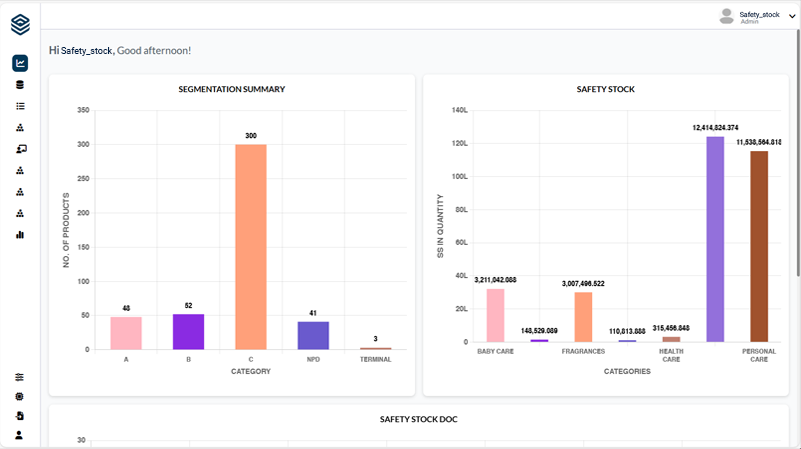Screen dimensions: 801x449
Task: Click the Personal Care brown bar
Action: point(759,246)
